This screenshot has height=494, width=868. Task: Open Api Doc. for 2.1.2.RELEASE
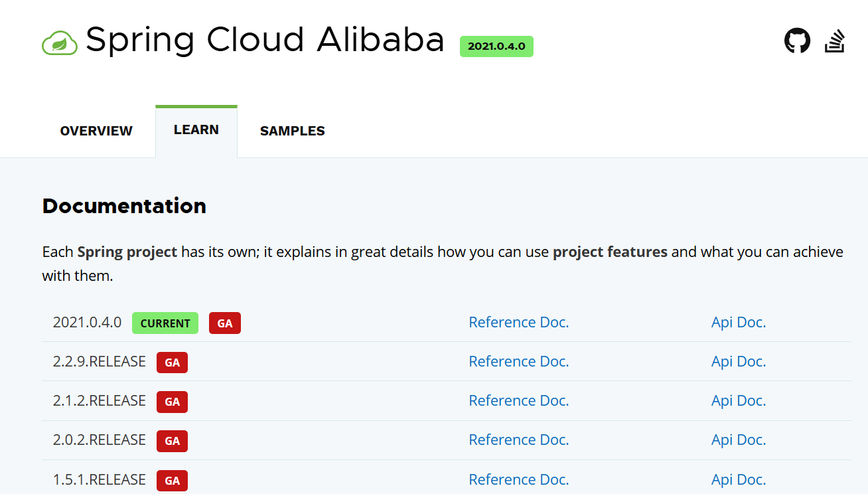click(x=739, y=400)
